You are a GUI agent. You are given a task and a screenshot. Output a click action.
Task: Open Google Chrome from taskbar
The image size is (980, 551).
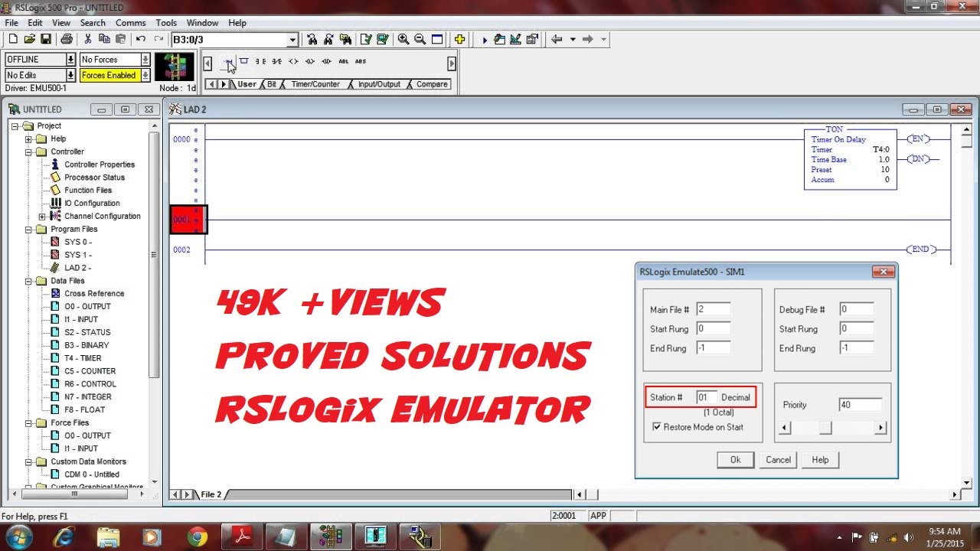click(198, 536)
